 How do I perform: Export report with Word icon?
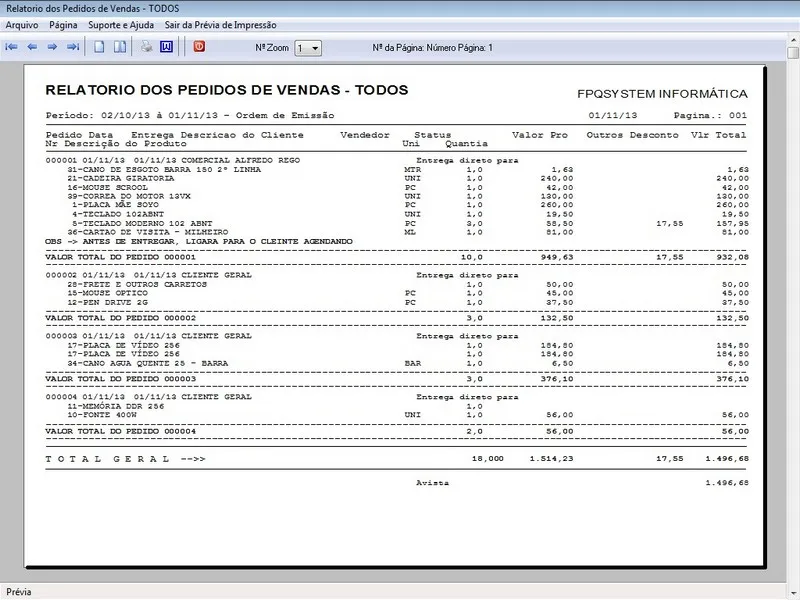[166, 47]
